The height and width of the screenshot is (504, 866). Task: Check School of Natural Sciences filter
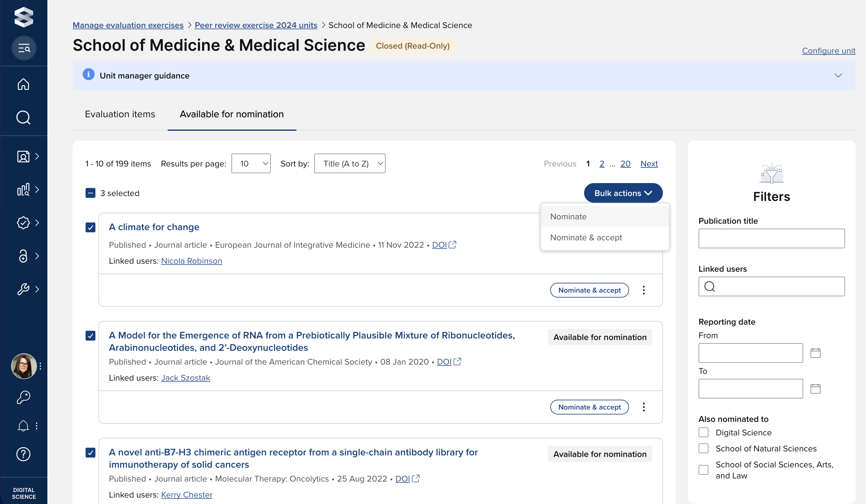(x=704, y=448)
